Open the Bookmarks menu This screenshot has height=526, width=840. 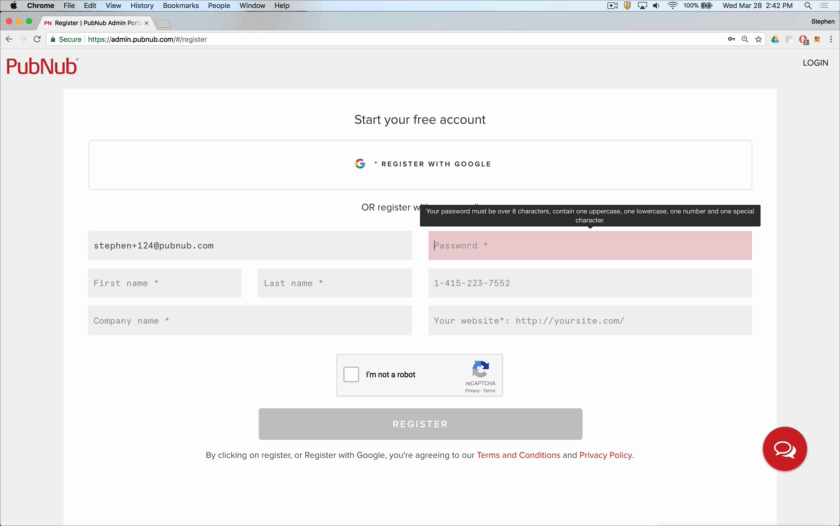pos(181,5)
